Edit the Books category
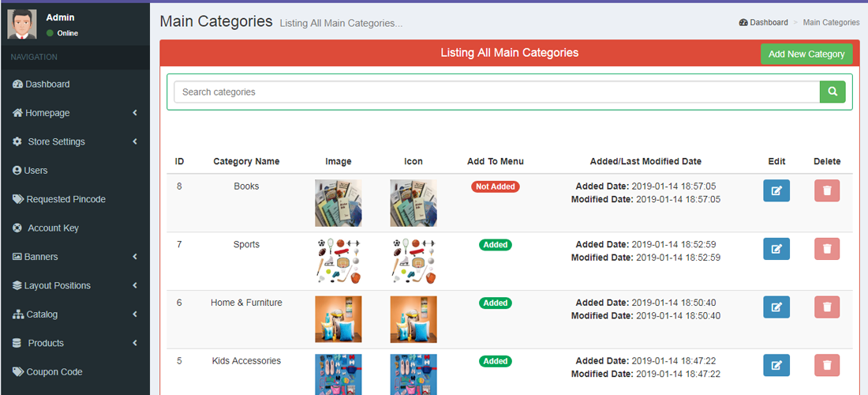 [776, 190]
